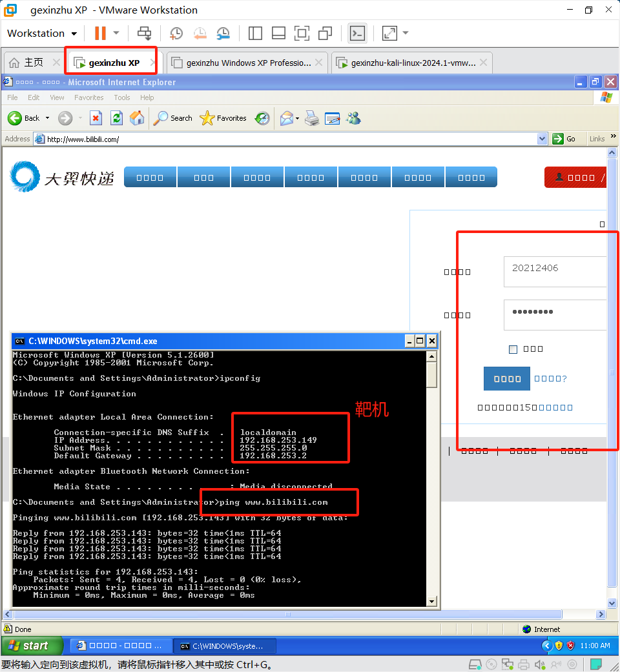This screenshot has width=620, height=672.
Task: Enter full screen mode icon
Action: (x=302, y=33)
